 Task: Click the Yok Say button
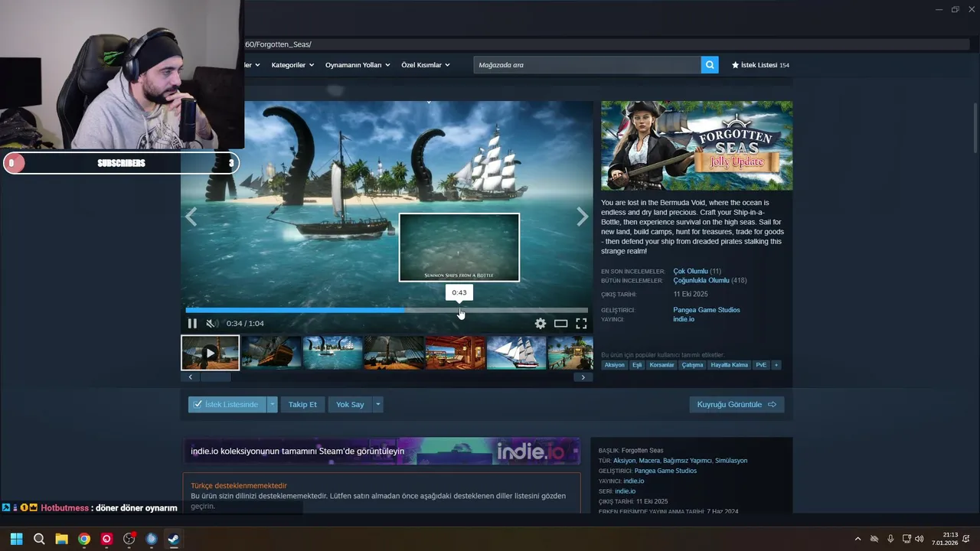[x=350, y=404]
